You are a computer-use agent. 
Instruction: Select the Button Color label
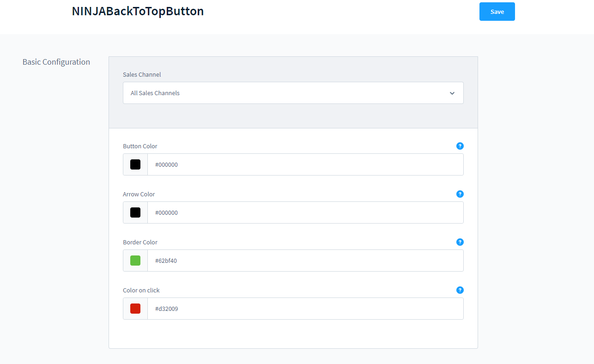pos(140,146)
